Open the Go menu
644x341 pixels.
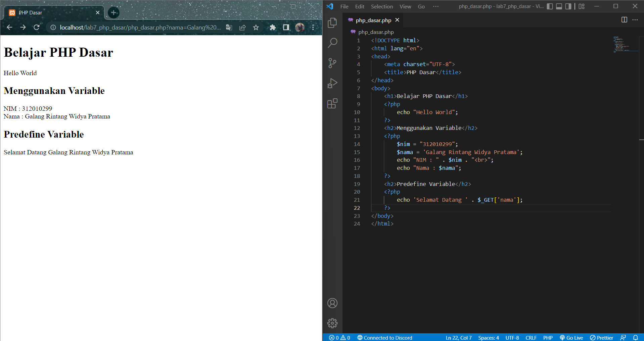coord(421,6)
